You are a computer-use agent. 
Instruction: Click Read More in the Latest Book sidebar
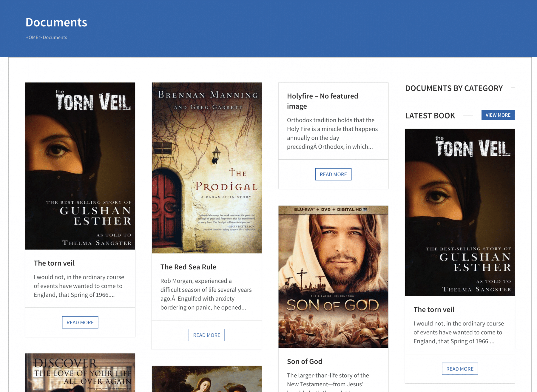tap(459, 369)
